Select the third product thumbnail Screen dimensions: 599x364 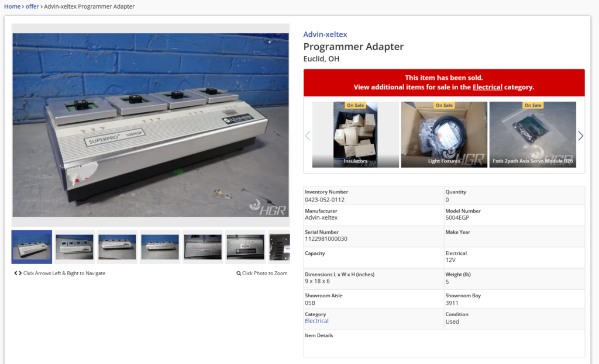117,247
